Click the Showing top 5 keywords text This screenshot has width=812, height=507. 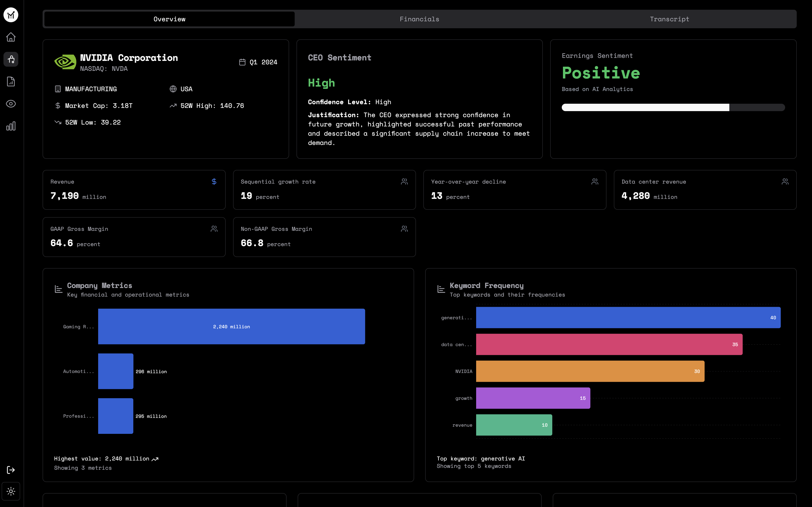click(x=474, y=466)
